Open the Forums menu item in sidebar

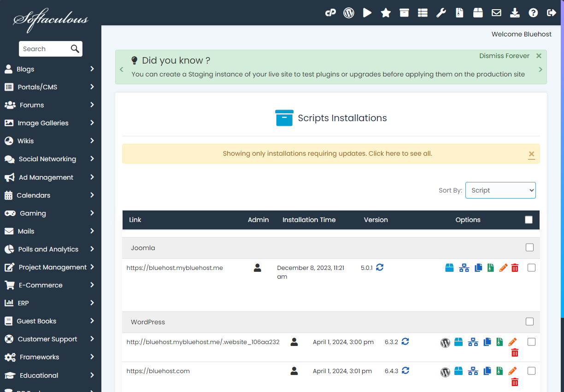pos(50,105)
